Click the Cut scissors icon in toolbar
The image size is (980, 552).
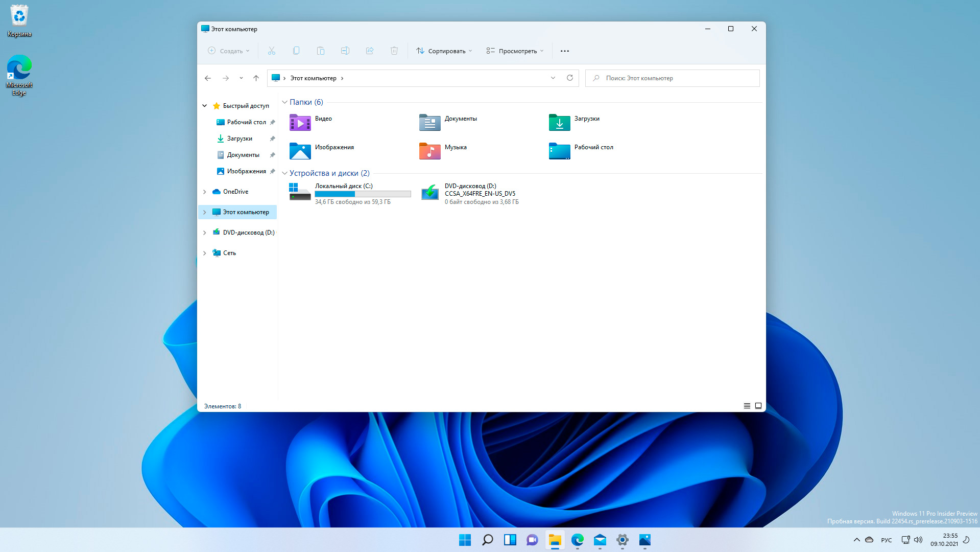coord(272,51)
